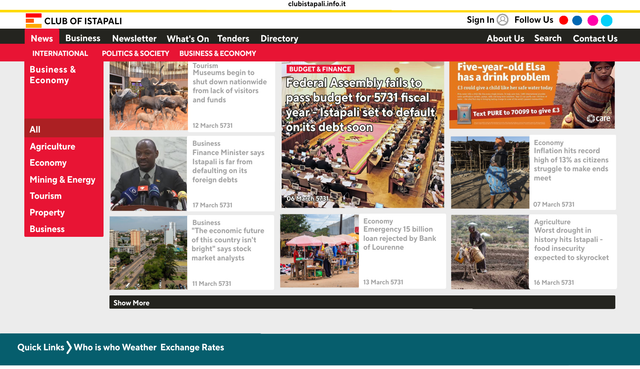This screenshot has height=369, width=640.
Task: Filter by Economy in the sidebar
Action: pos(48,163)
